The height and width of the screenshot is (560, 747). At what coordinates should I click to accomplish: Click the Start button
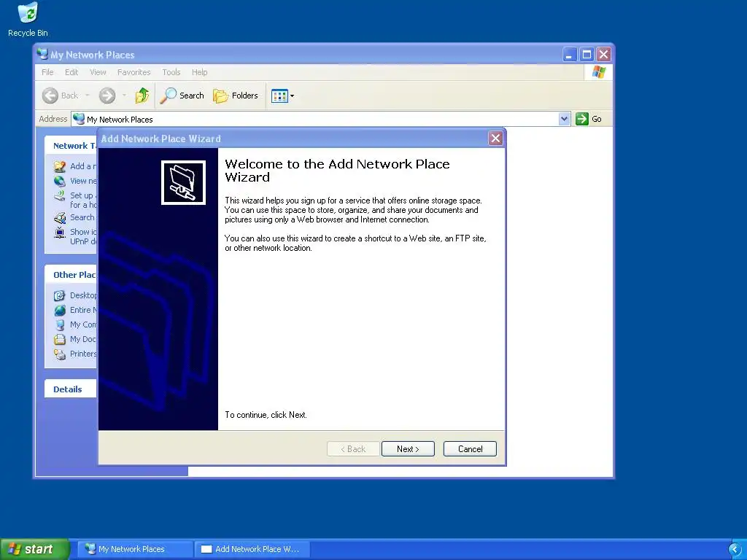coord(34,549)
